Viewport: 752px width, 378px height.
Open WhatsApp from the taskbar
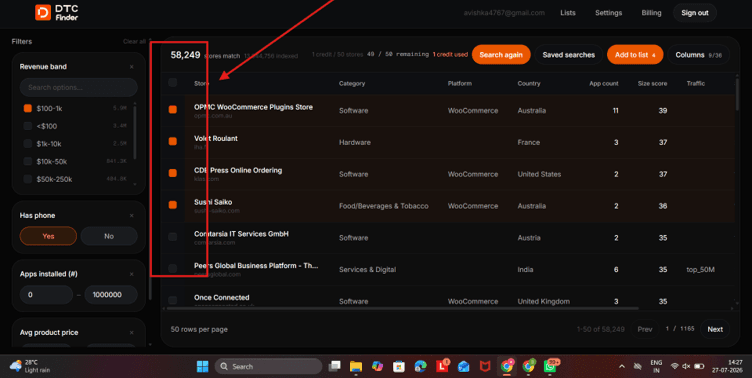[x=550, y=366]
